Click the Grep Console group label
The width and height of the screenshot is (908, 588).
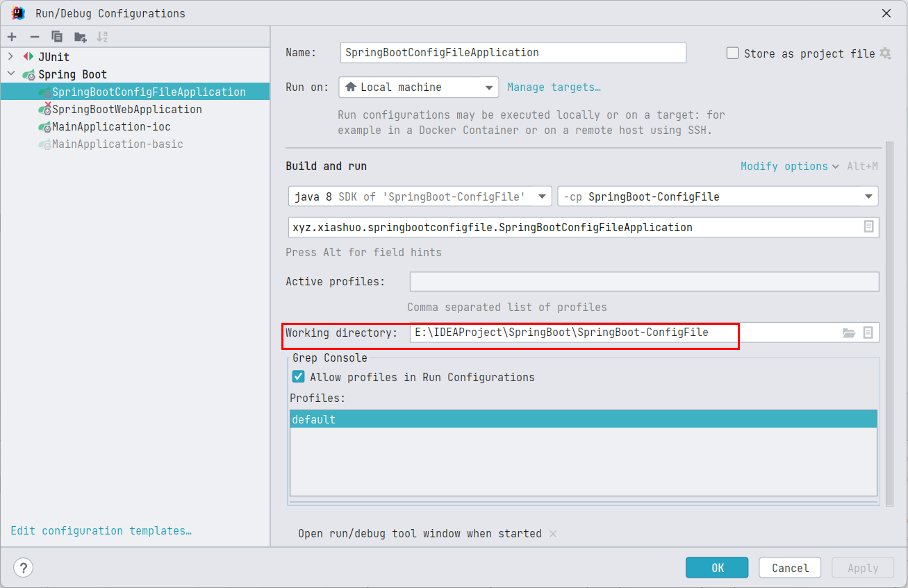pos(330,358)
